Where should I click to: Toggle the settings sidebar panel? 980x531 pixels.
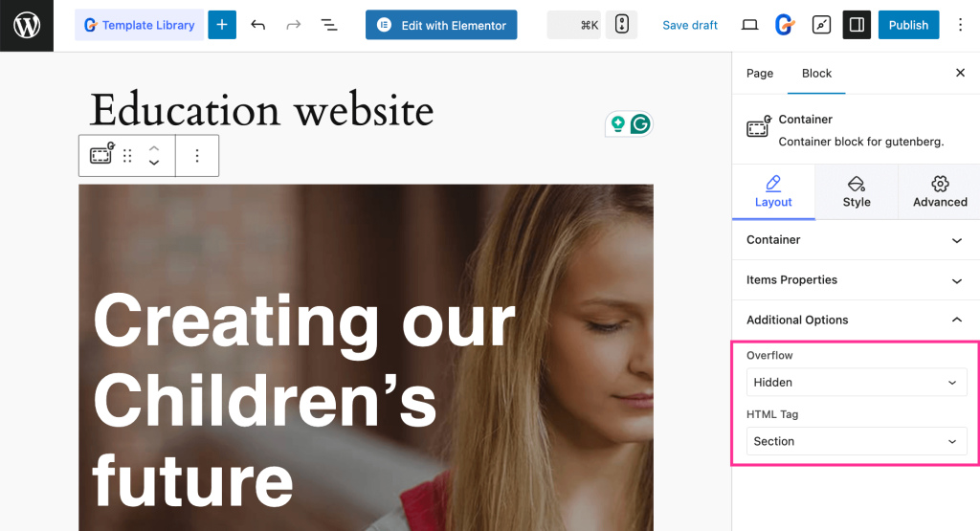coord(857,25)
